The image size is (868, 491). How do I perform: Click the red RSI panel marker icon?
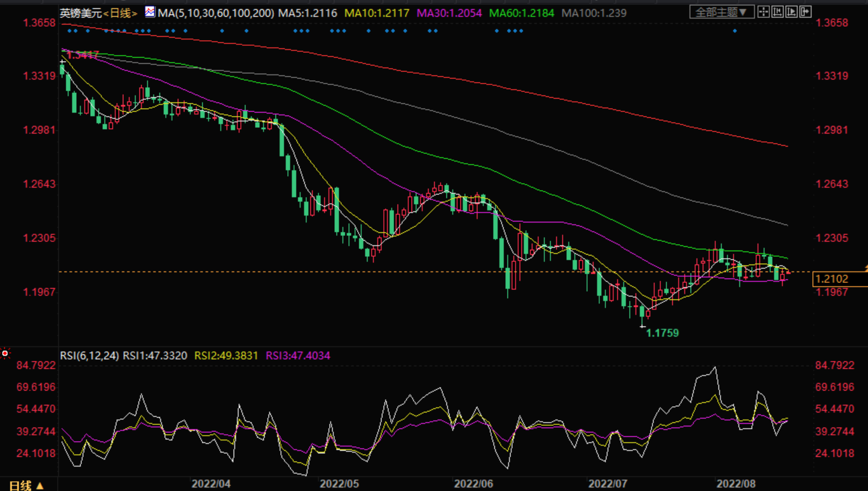[x=5, y=353]
